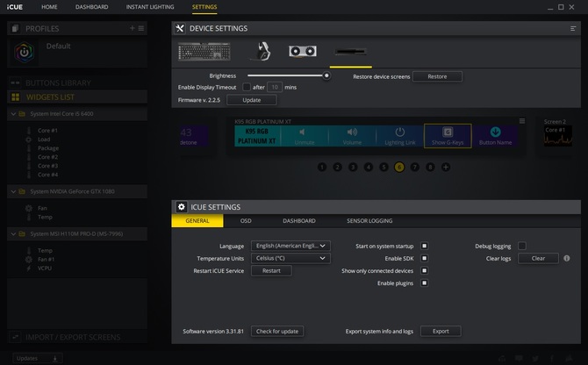Collapse System MSI H110M PRO-D group
588x365 pixels.
[x=13, y=234]
